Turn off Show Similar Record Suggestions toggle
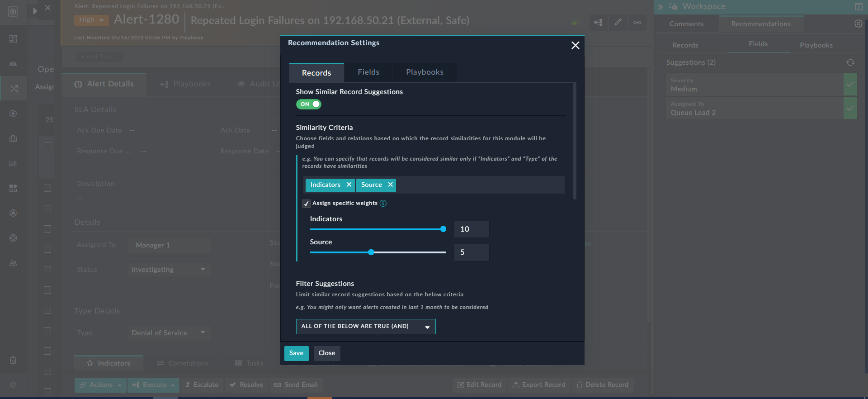This screenshot has height=399, width=868. click(x=309, y=104)
